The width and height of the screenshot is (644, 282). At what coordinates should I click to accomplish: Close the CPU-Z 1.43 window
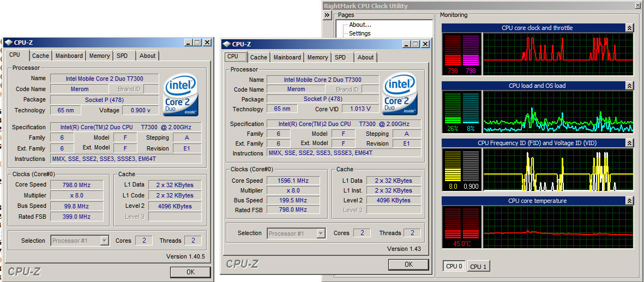(x=425, y=44)
